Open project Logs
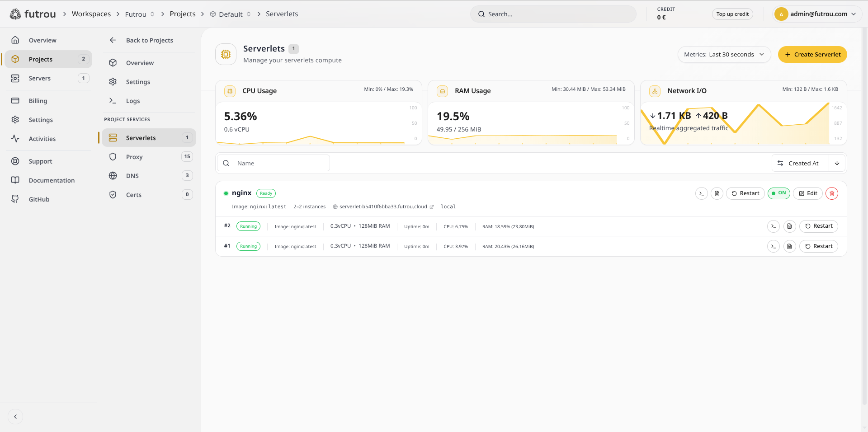 [149, 101]
